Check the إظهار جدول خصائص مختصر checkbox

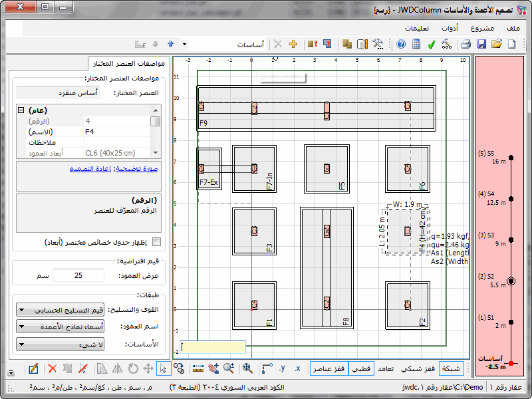(x=157, y=242)
